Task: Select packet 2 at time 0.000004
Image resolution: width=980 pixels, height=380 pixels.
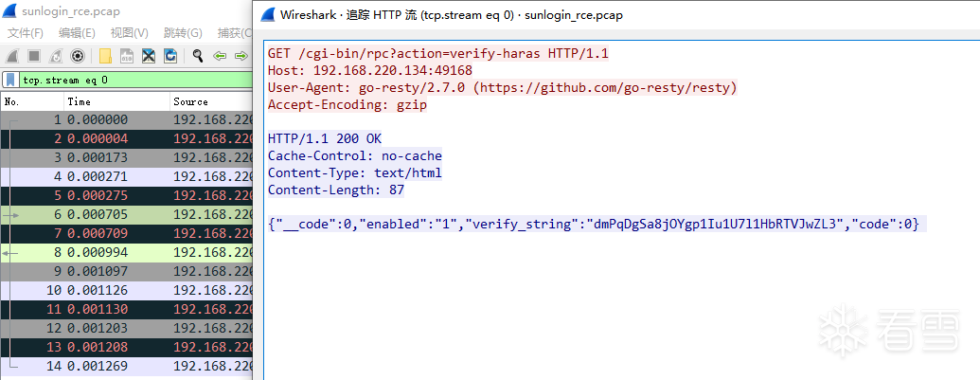Action: click(127, 138)
